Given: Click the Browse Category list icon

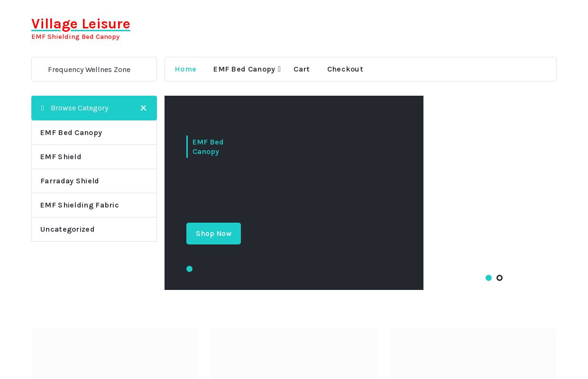Looking at the screenshot, I should coord(43,108).
